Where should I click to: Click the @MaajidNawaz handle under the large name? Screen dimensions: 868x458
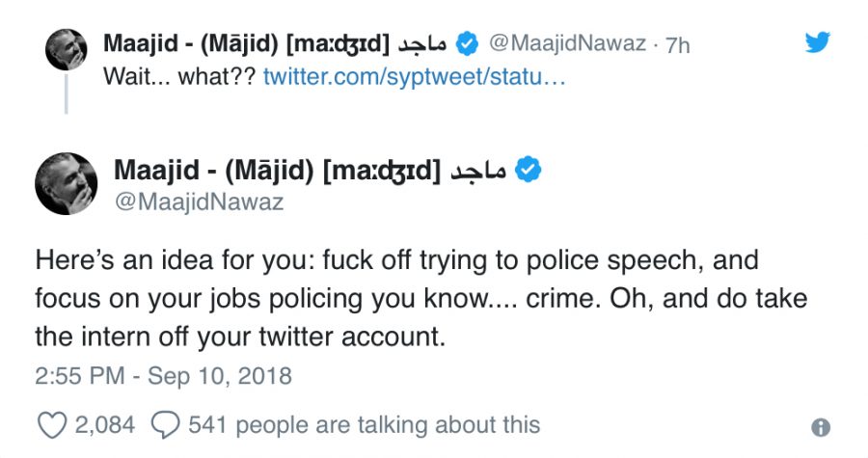tap(198, 202)
